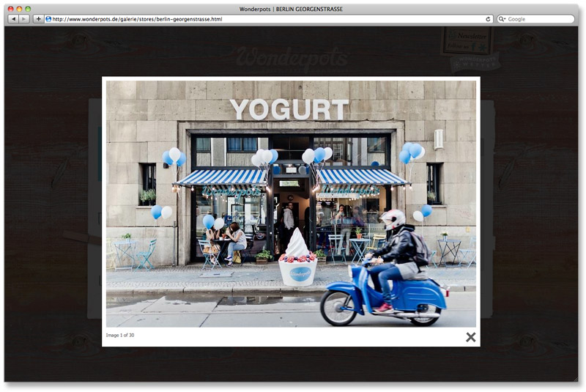Click the site favicon in the address bar
Image resolution: width=586 pixels, height=392 pixels.
[x=48, y=19]
